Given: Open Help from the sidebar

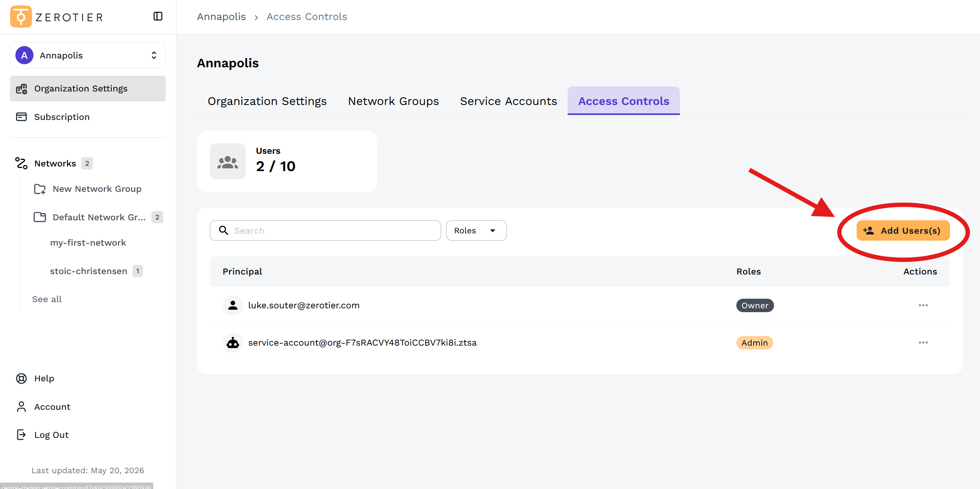Looking at the screenshot, I should (x=44, y=378).
